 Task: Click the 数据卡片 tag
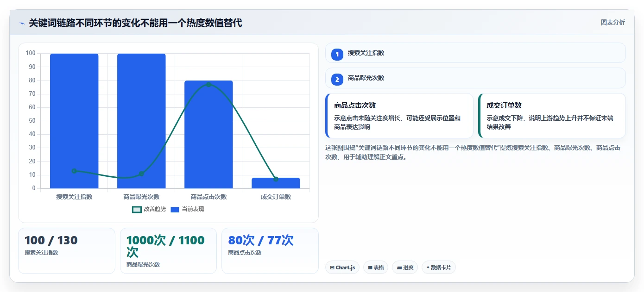(438, 267)
